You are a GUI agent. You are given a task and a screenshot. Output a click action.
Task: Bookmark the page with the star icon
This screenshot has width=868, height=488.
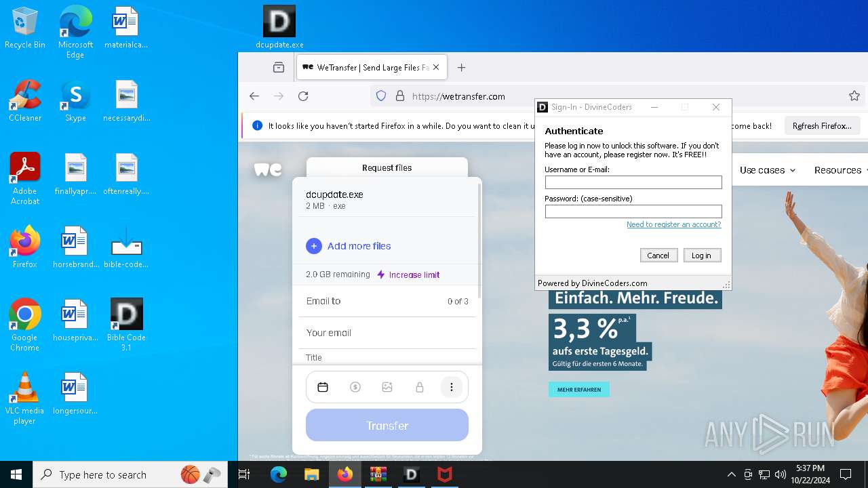854,96
